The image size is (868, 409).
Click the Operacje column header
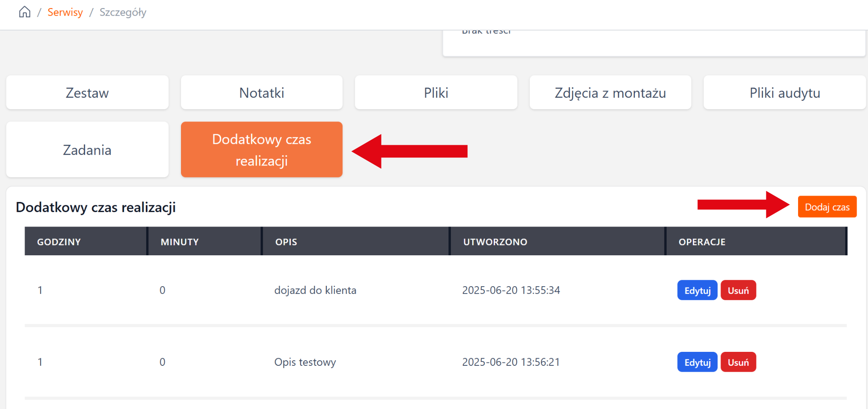(x=702, y=242)
